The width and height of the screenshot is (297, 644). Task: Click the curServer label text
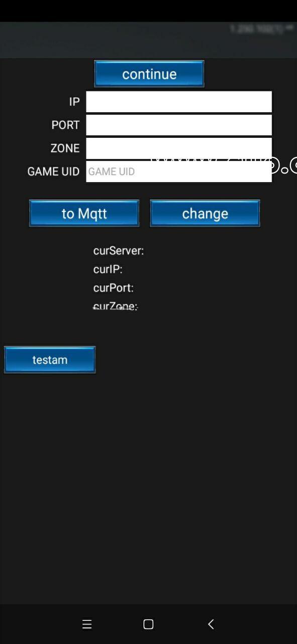(119, 251)
